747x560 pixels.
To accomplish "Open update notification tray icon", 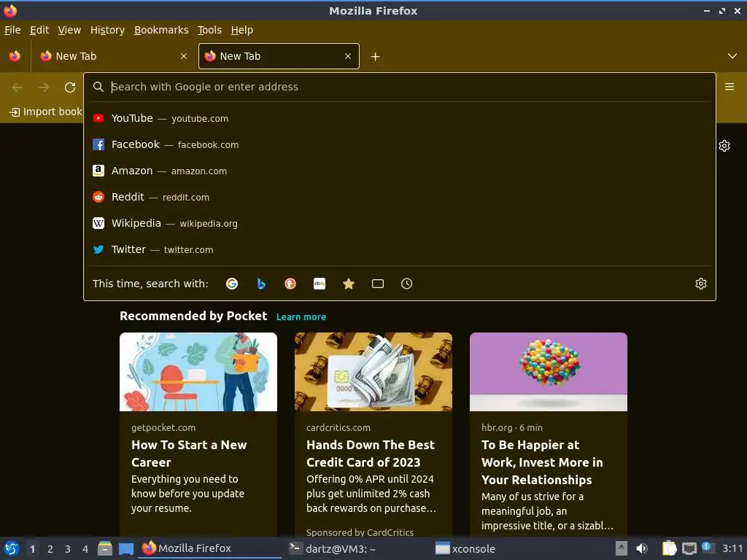I will click(x=708, y=548).
